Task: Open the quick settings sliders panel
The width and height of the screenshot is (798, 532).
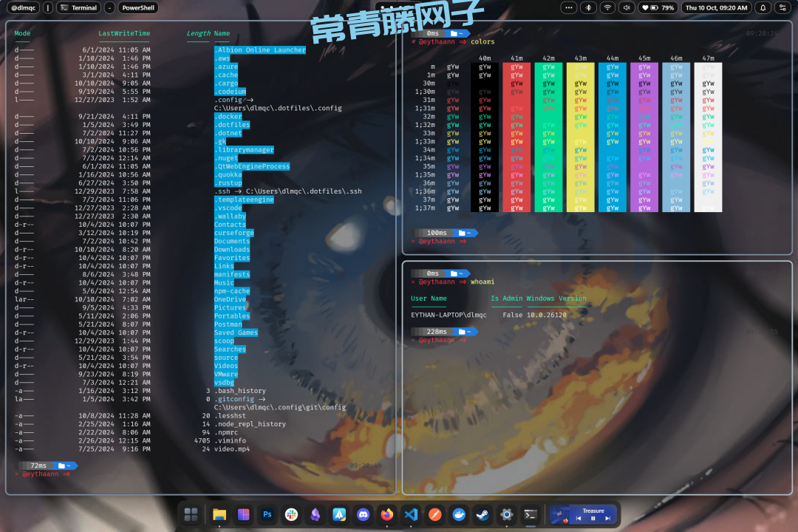Action: [x=782, y=8]
